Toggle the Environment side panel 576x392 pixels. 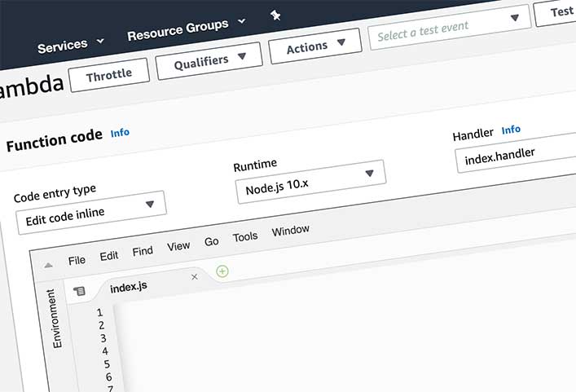click(55, 319)
